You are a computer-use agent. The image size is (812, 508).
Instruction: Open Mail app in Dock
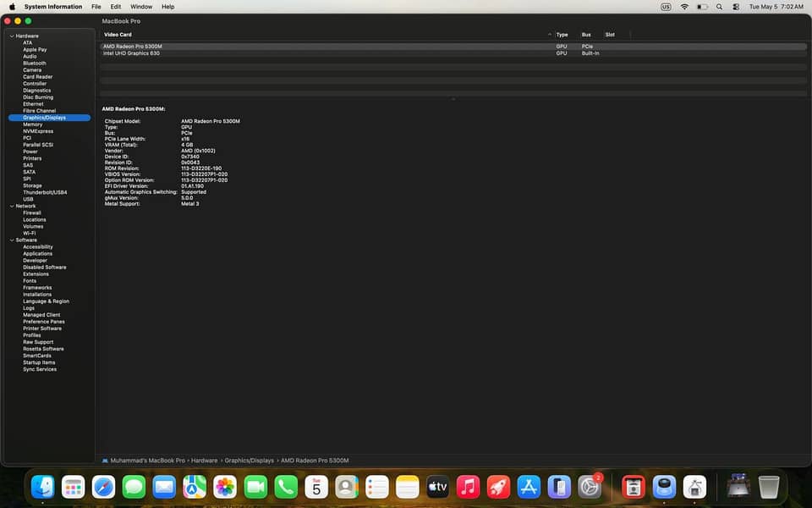[x=164, y=488]
